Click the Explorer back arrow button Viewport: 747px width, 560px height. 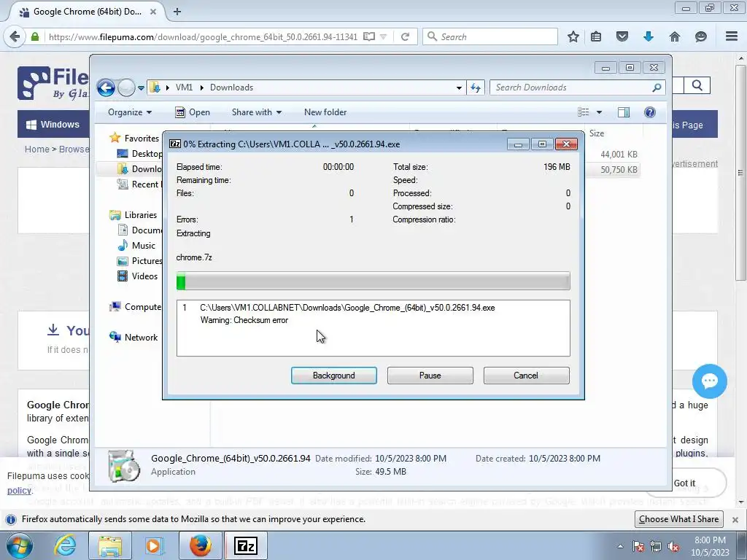pos(106,87)
